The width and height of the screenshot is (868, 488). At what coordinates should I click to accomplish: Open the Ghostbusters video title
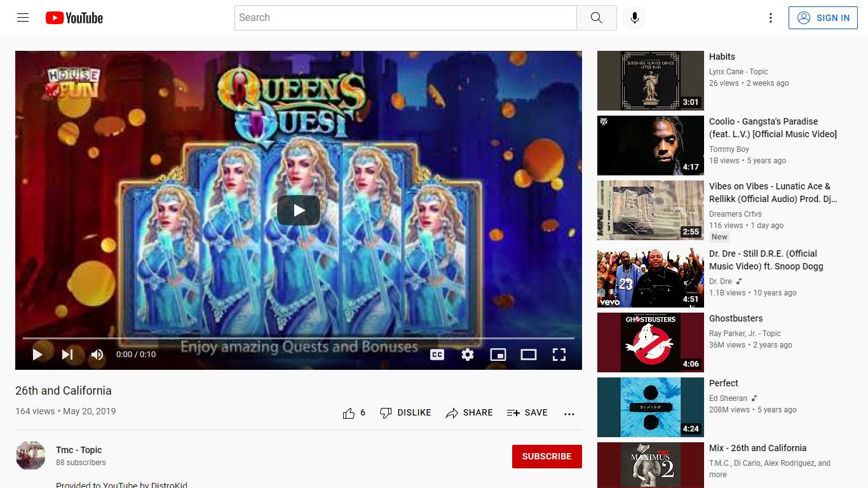(736, 318)
